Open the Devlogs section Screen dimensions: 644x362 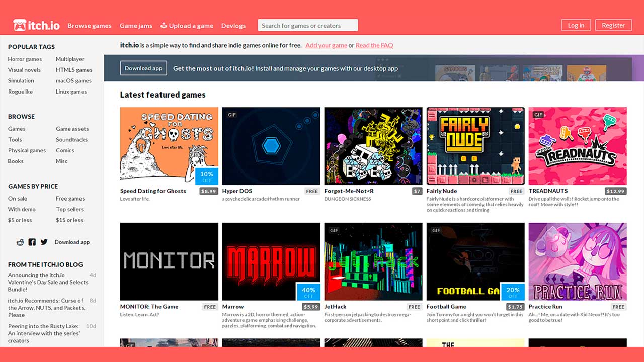coord(233,26)
